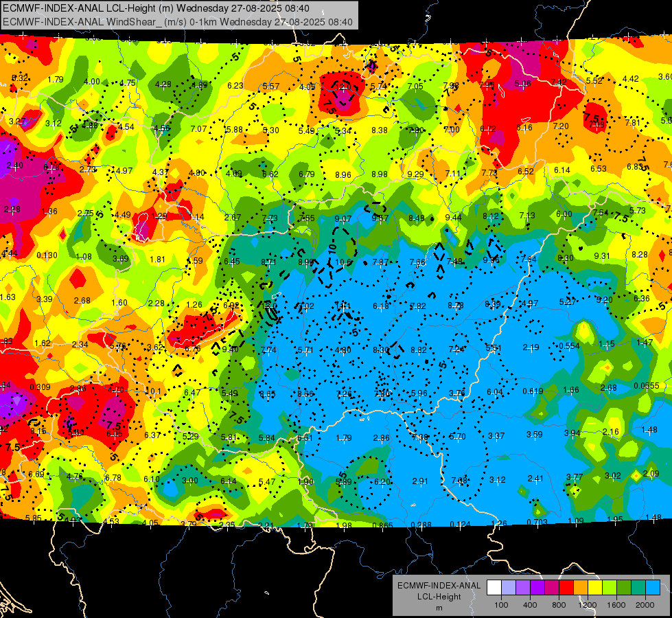Click the wind shear value 0.0555
Image resolution: width=672 pixels, height=618 pixels.
coord(647,386)
